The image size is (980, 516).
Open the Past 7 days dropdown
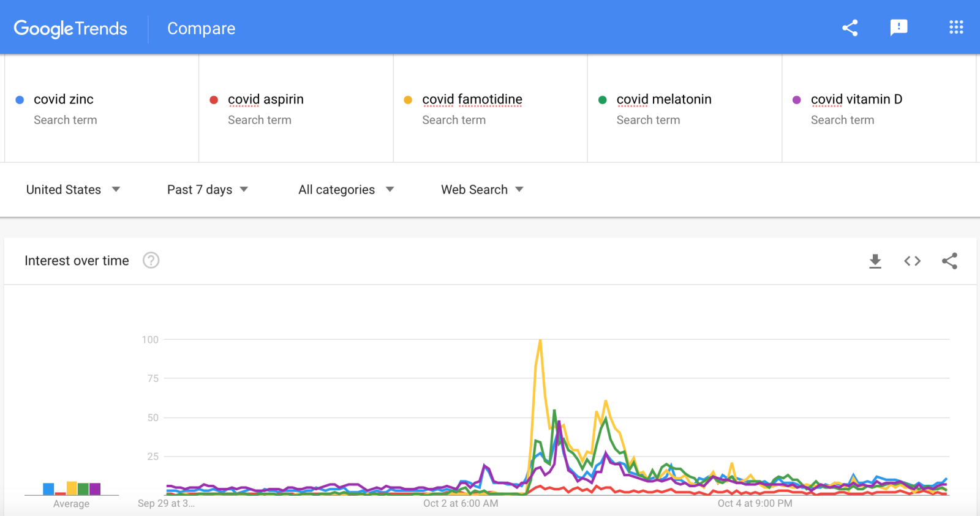coord(207,190)
